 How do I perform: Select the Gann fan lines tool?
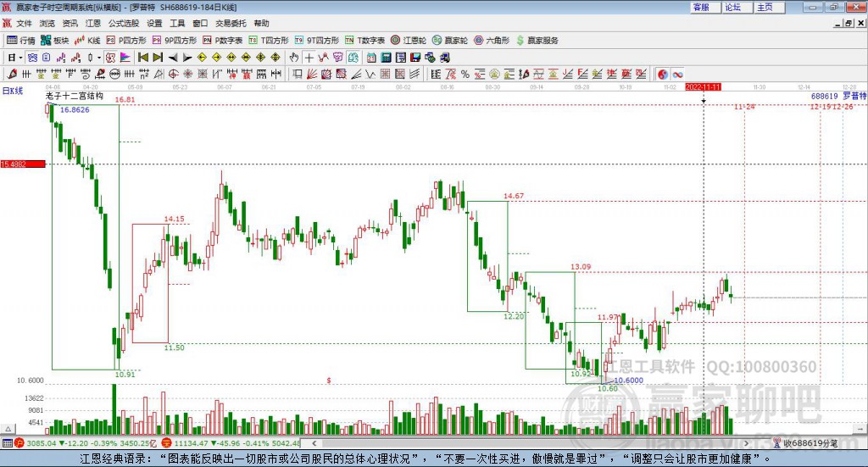[x=312, y=74]
